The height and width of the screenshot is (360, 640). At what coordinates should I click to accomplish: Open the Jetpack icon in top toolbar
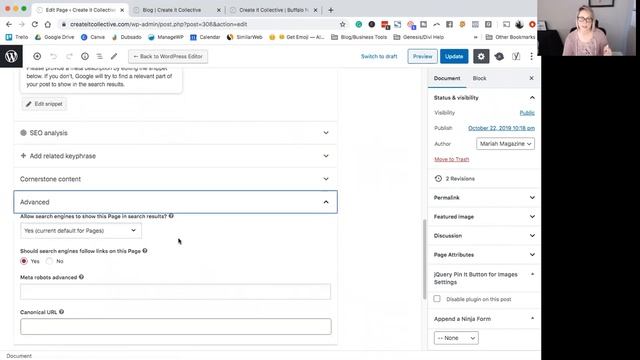(x=499, y=56)
